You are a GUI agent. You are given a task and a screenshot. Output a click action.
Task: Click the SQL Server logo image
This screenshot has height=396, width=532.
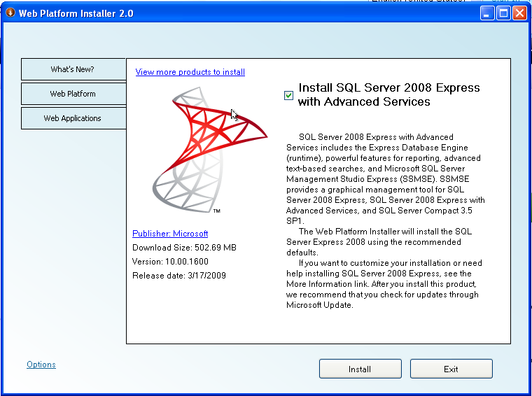pos(210,150)
